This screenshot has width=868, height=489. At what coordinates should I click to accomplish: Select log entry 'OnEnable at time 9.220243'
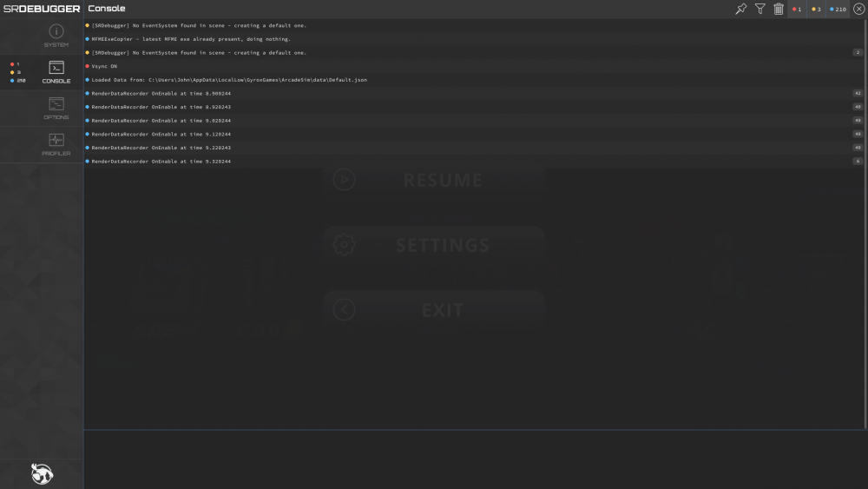[x=474, y=148]
